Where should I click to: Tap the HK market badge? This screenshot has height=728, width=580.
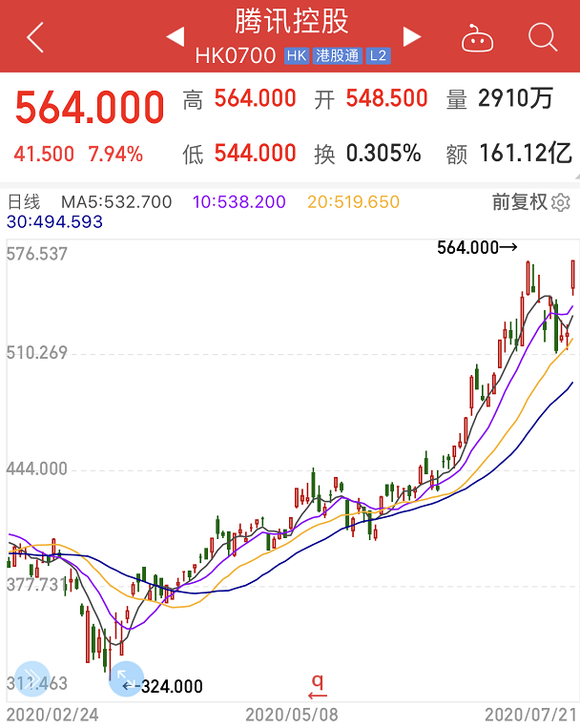(x=297, y=56)
